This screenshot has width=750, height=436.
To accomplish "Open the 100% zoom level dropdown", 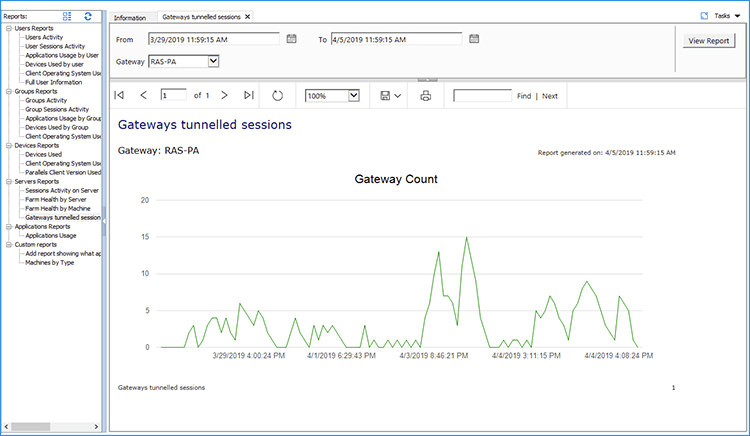I will [x=353, y=96].
